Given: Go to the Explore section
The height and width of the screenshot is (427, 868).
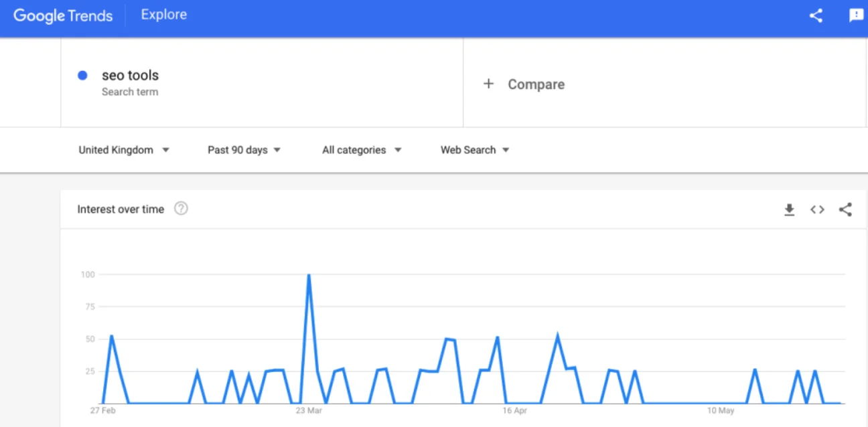Looking at the screenshot, I should pyautogui.click(x=163, y=14).
